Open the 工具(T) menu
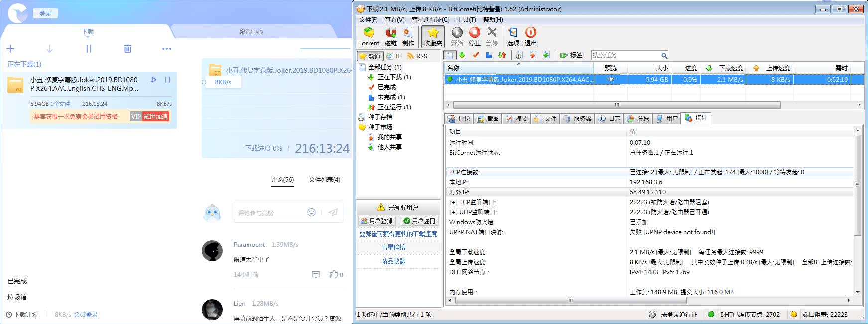The width and height of the screenshot is (868, 324). tap(466, 20)
